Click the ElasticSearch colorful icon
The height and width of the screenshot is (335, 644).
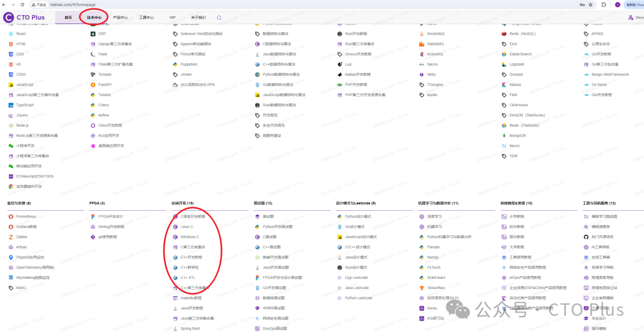pos(504,54)
